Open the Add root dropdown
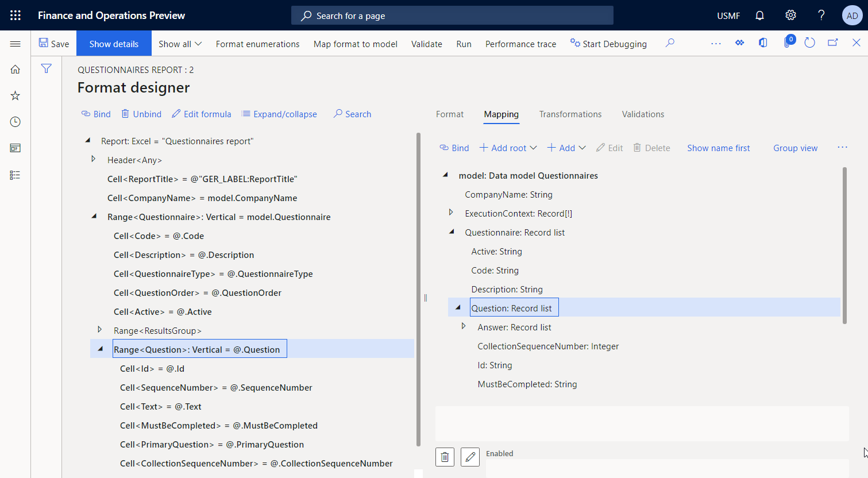This screenshot has height=478, width=868. coord(507,148)
